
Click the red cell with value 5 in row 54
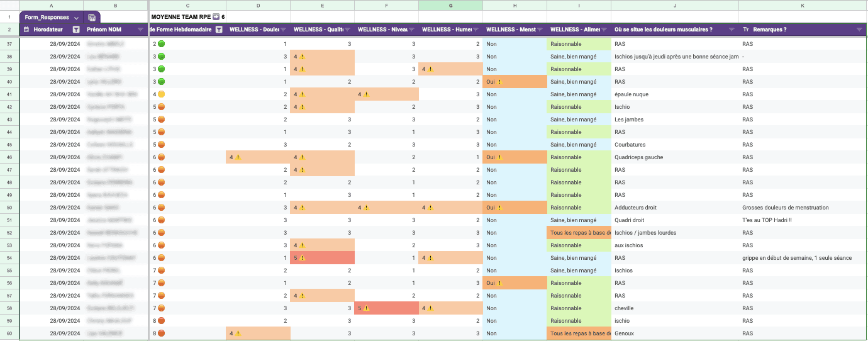(x=323, y=258)
